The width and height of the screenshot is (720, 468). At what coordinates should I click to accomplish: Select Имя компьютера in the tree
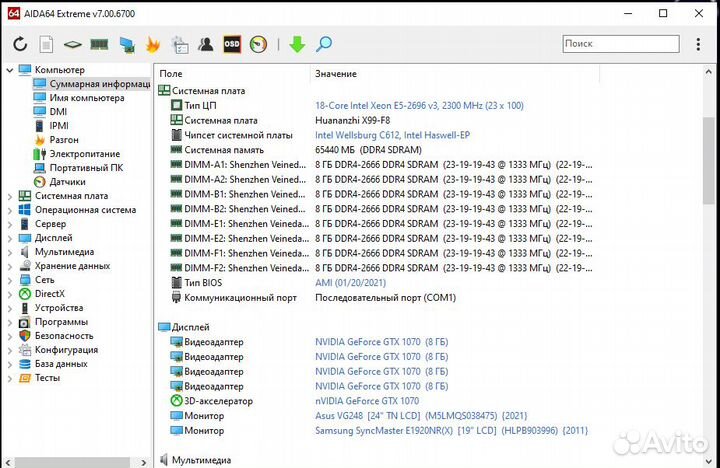click(87, 98)
